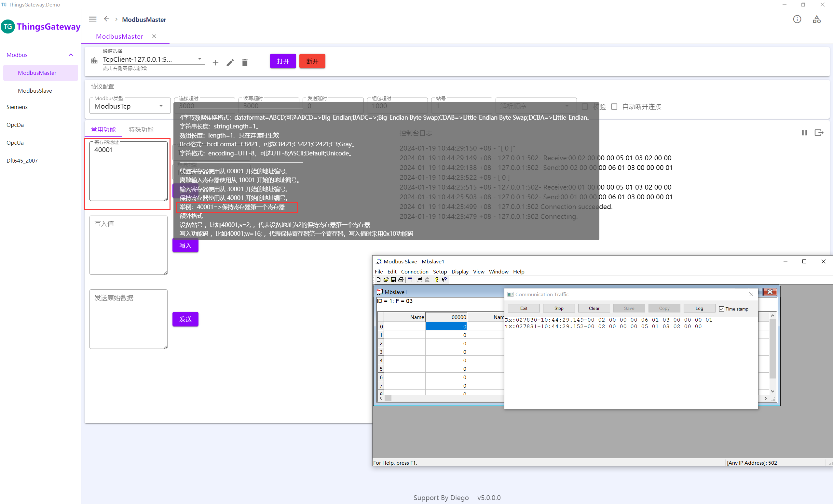Click the add channel plus icon
This screenshot has width=833, height=504.
click(215, 62)
